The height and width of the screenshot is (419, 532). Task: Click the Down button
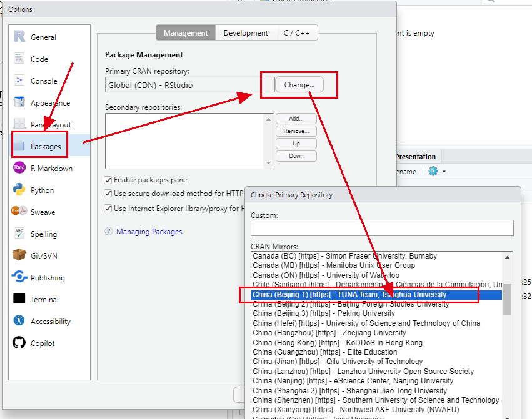point(296,156)
